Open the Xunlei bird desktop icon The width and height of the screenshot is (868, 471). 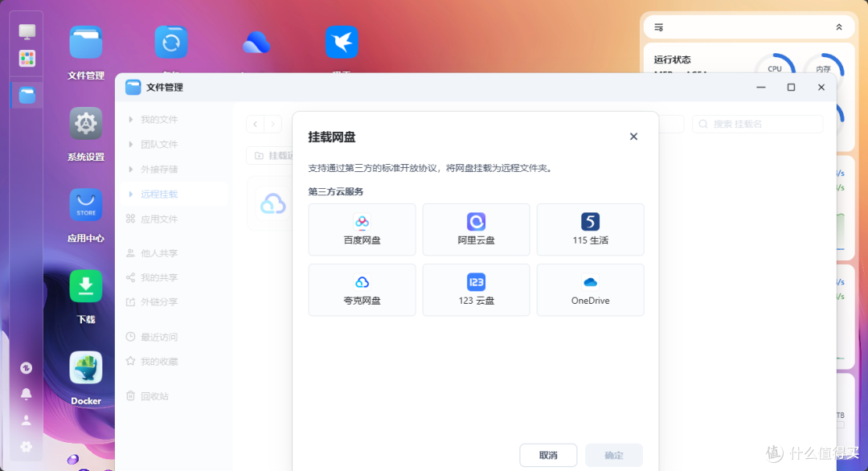pyautogui.click(x=342, y=42)
